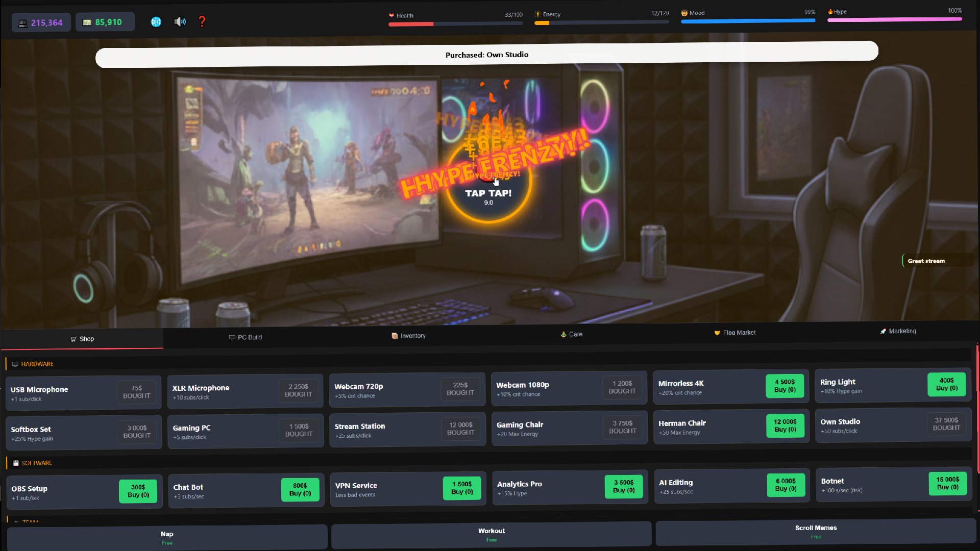
Task: Open the Inventory tab
Action: (408, 336)
